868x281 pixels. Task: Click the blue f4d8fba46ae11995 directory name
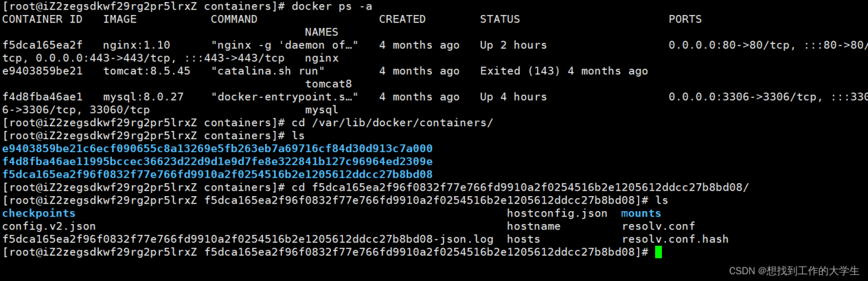[x=217, y=162]
